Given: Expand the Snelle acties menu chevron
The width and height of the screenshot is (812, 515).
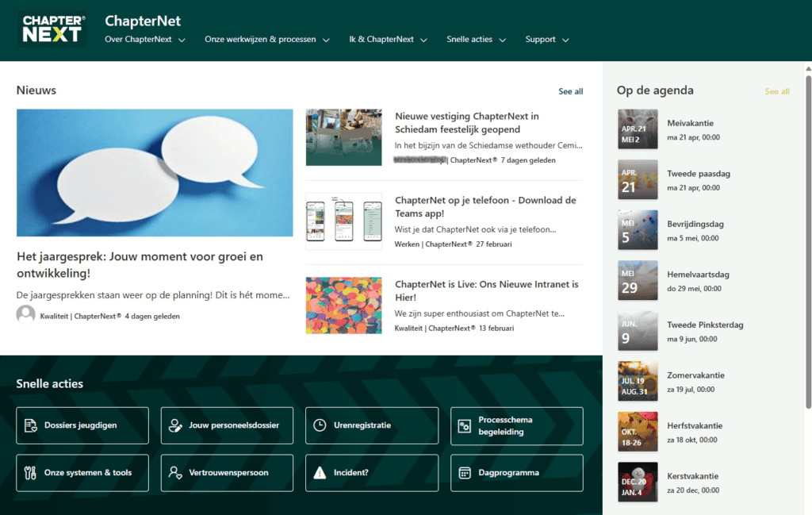Looking at the screenshot, I should [x=502, y=40].
